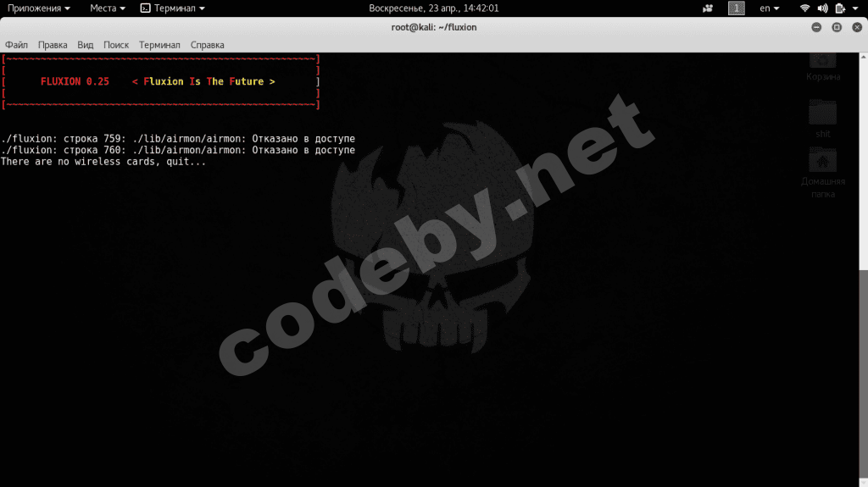Click the Домашняя папка desktop icon

tap(822, 174)
